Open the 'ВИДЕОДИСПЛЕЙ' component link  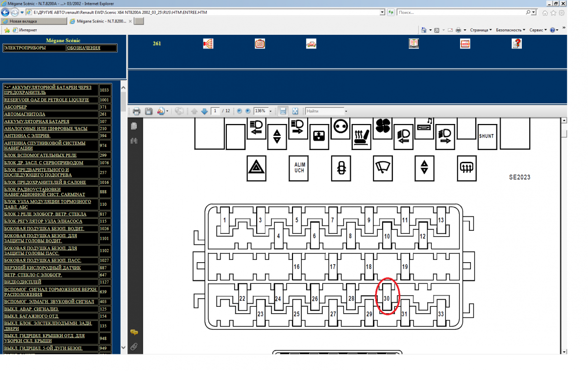[23, 282]
